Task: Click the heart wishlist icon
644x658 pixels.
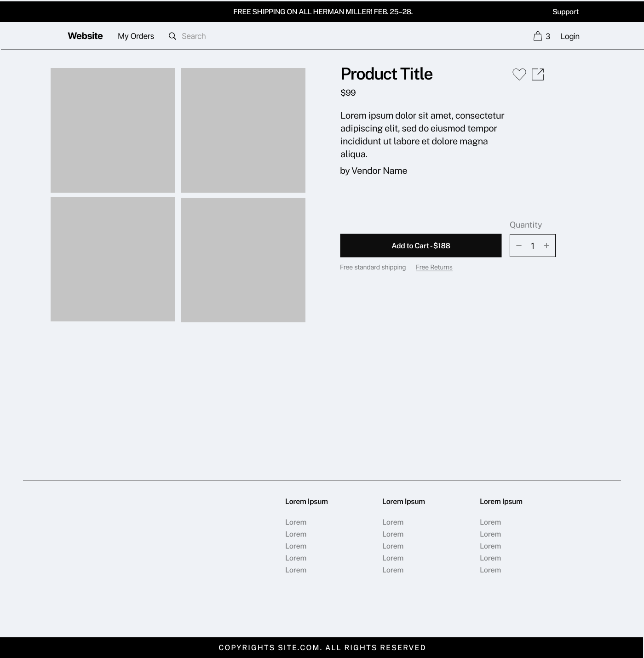Action: click(519, 74)
